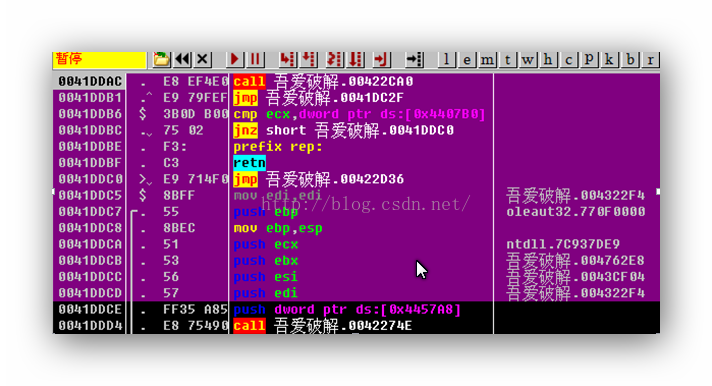Click call instruction to 0042274E

(x=323, y=326)
